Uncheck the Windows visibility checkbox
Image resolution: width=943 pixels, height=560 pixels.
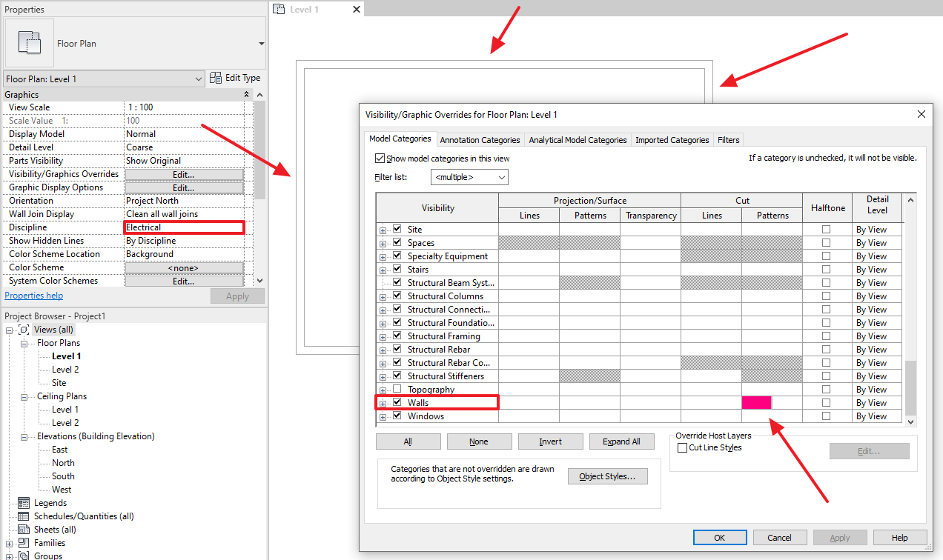(x=397, y=416)
